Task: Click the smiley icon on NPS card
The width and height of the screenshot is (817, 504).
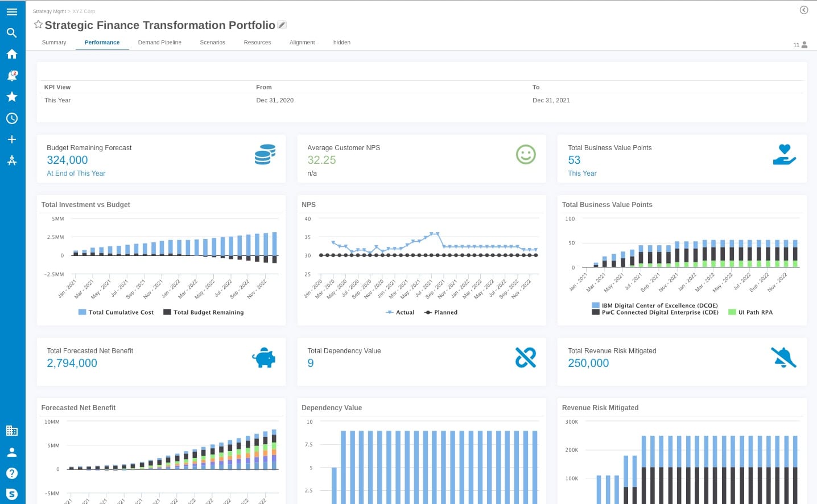Action: point(526,154)
